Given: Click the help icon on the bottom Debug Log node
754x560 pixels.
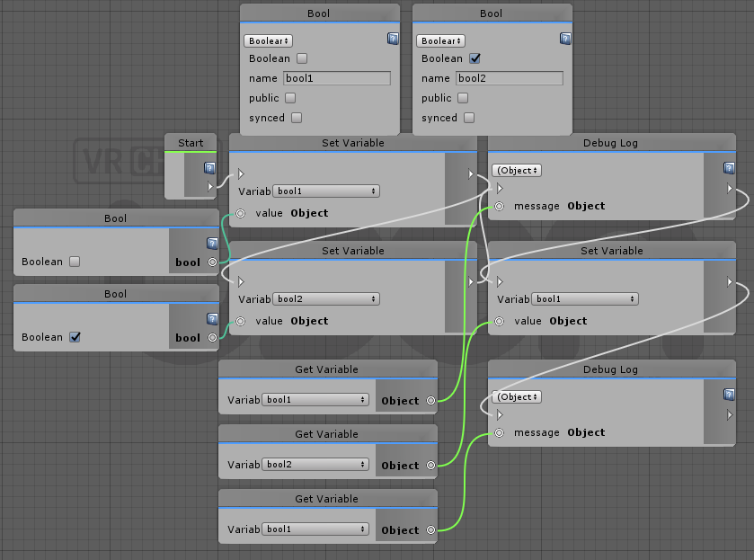Looking at the screenshot, I should [x=729, y=395].
